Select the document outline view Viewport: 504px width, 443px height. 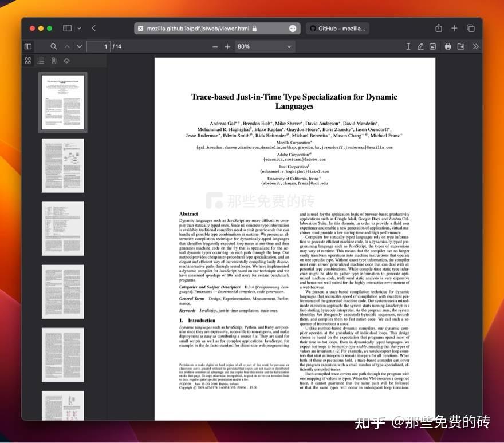41,61
